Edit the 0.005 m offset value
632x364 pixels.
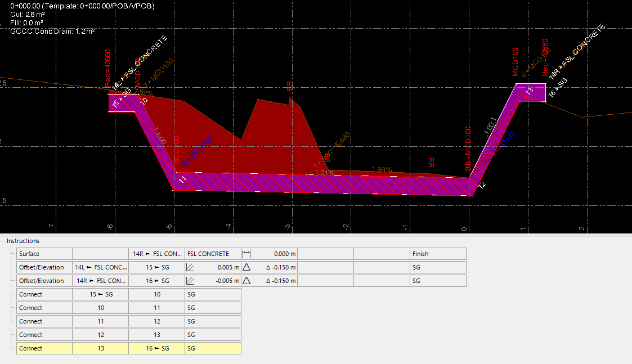click(x=218, y=267)
